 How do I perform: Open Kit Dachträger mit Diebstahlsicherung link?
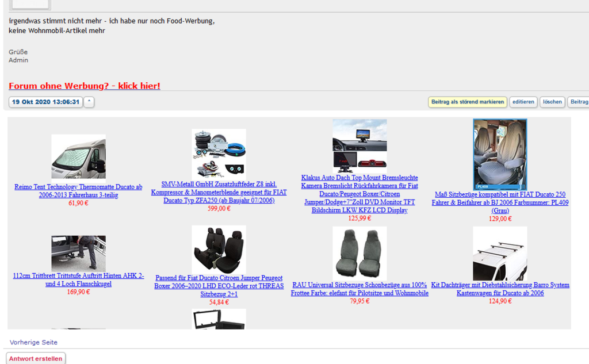click(x=500, y=289)
